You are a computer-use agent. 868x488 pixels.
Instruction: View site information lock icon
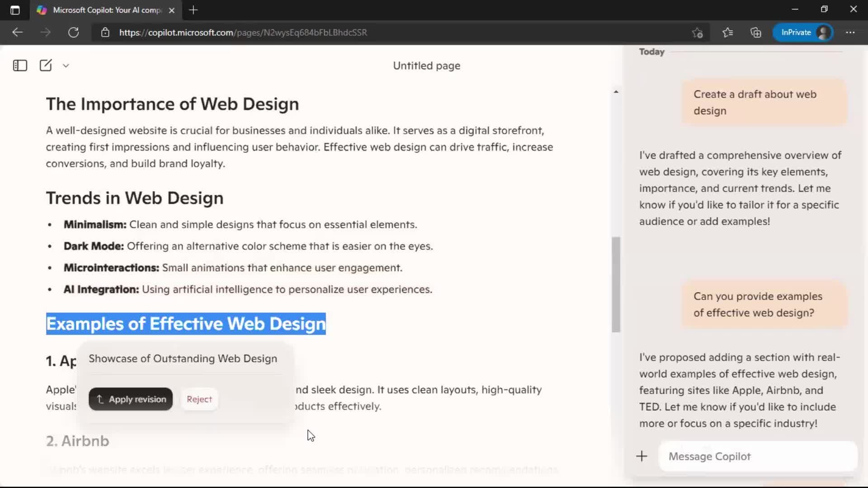(x=105, y=33)
